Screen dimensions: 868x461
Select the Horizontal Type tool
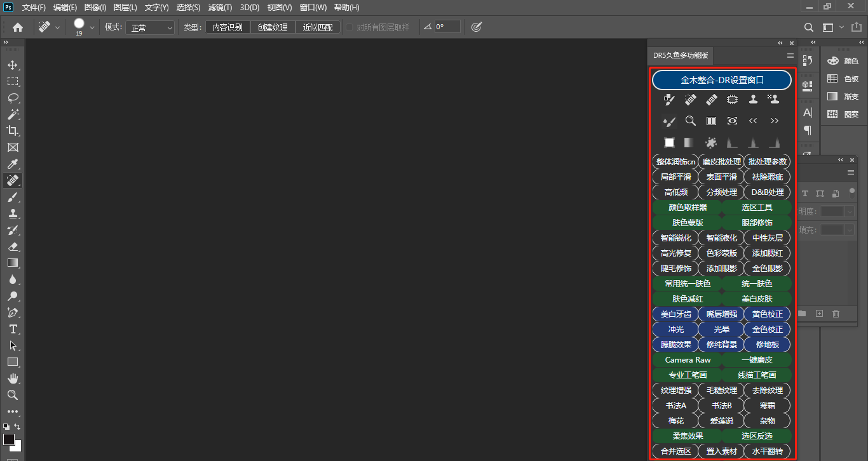(12, 329)
